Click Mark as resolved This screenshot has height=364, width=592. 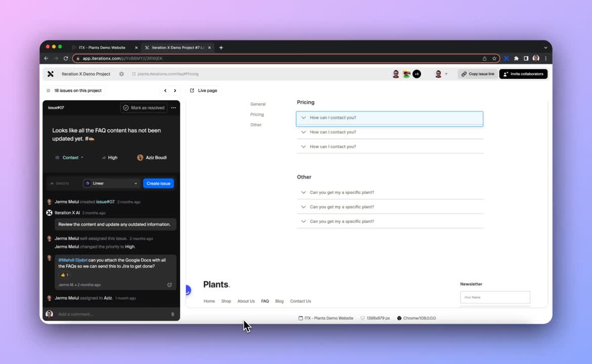tap(144, 108)
